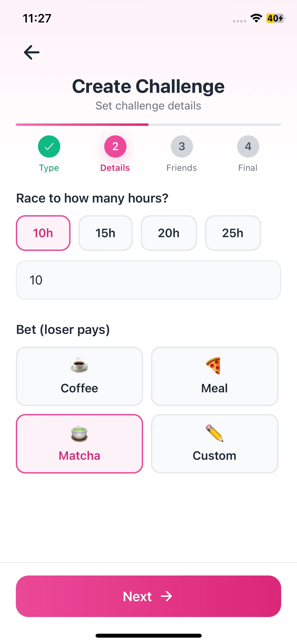Jump to step 3 Friends

click(x=182, y=146)
